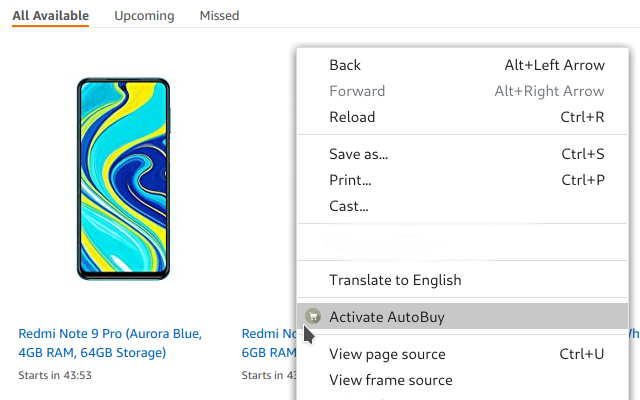Go to the Missed tab

pos(219,16)
